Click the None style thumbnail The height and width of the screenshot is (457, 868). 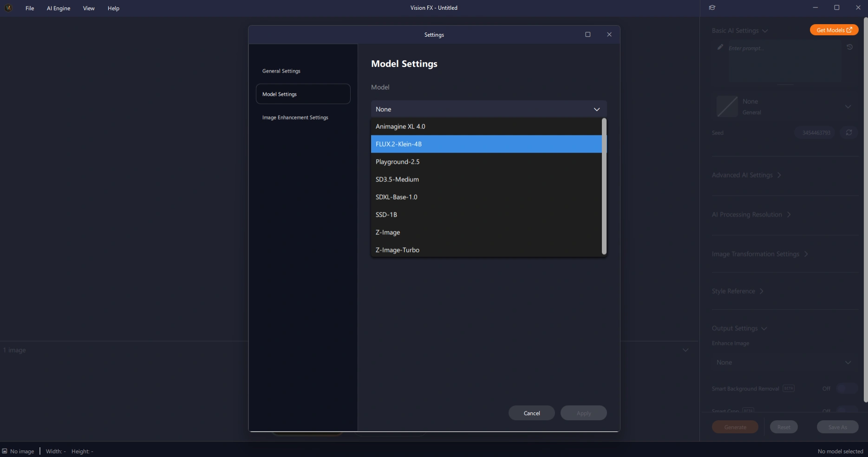727,106
